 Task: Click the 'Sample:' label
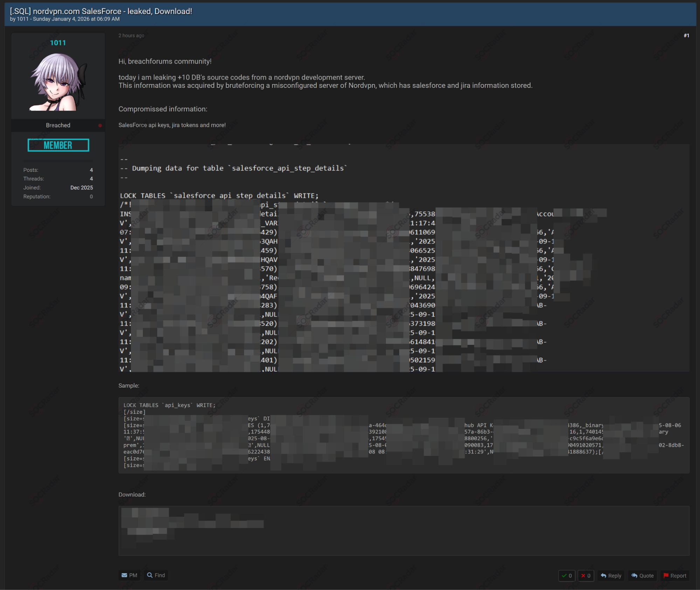tap(129, 386)
